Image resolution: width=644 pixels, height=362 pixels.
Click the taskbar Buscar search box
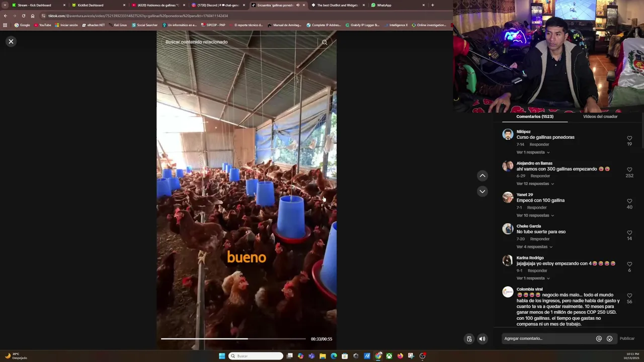coord(256,356)
